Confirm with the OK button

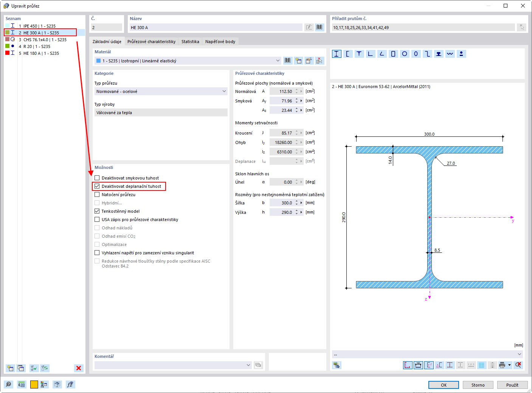(x=444, y=385)
